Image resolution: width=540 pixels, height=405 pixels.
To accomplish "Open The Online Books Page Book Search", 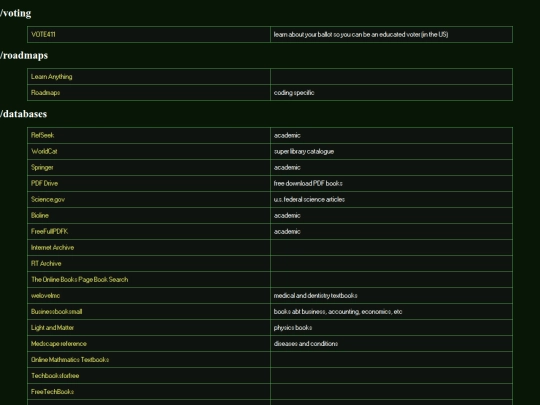I will [80, 279].
